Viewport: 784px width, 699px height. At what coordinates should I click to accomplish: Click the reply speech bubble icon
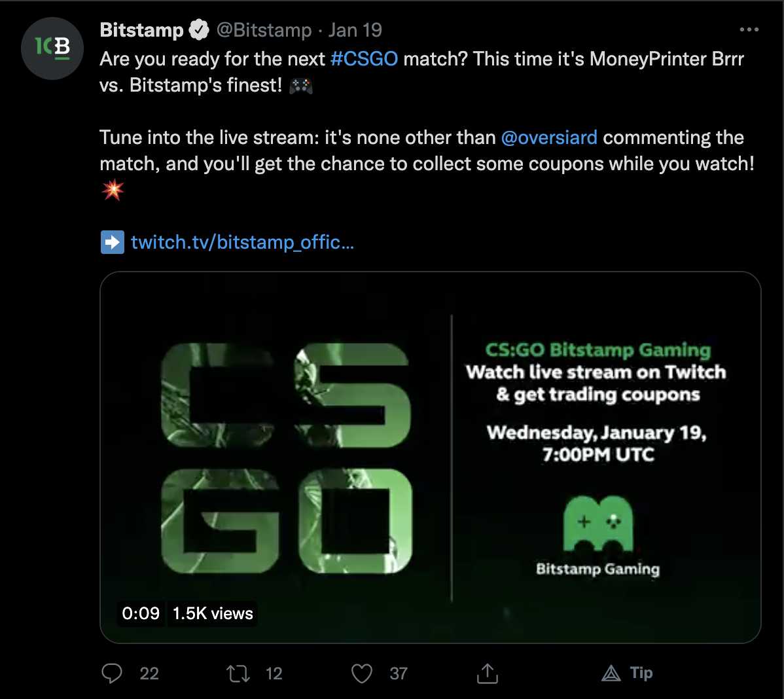coord(112,673)
